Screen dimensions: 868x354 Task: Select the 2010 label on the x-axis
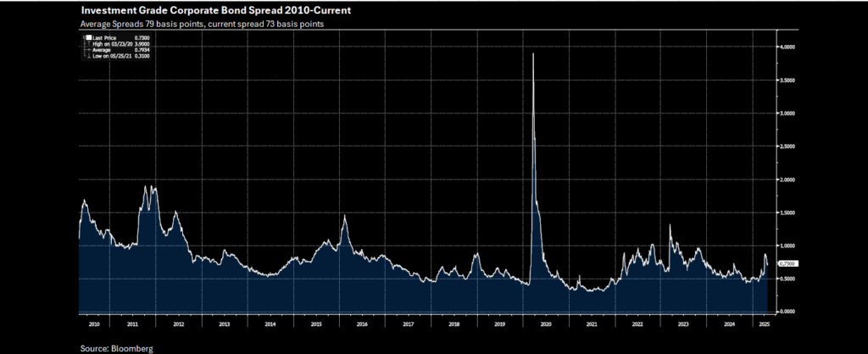click(93, 324)
